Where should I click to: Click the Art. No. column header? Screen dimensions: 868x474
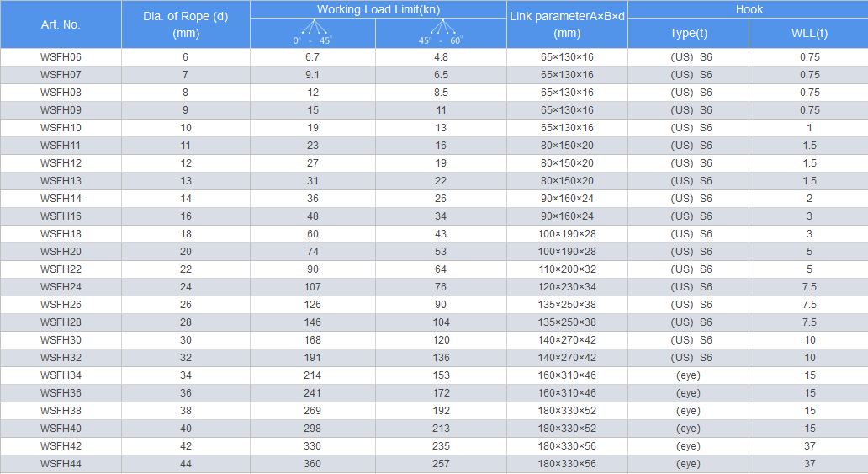pos(61,24)
